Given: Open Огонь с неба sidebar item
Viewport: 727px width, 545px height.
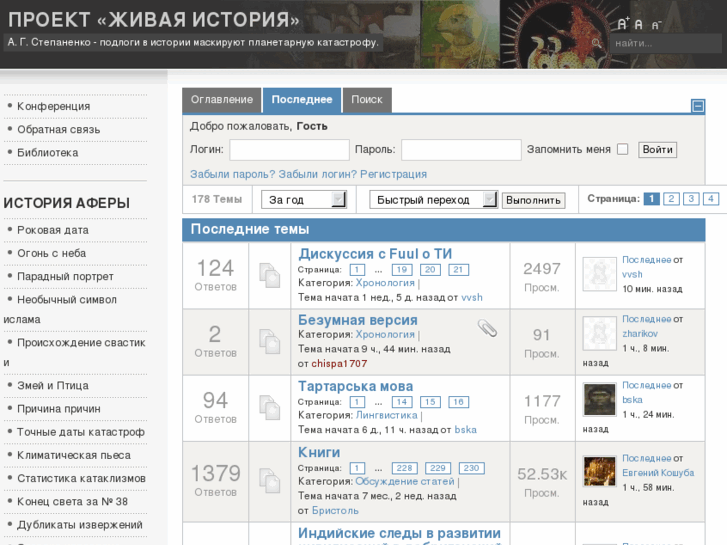Looking at the screenshot, I should [51, 253].
